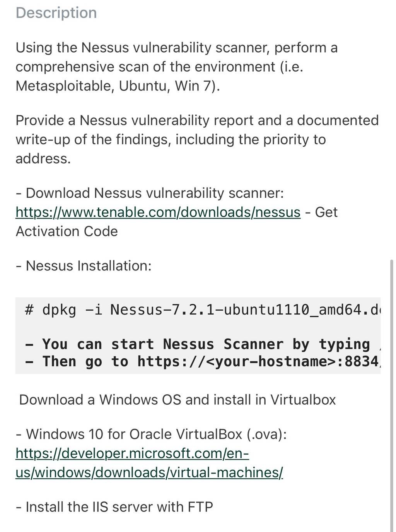396x532 pixels.
Task: Click the dpkg -i Nessus install command line
Action: pyautogui.click(x=202, y=310)
